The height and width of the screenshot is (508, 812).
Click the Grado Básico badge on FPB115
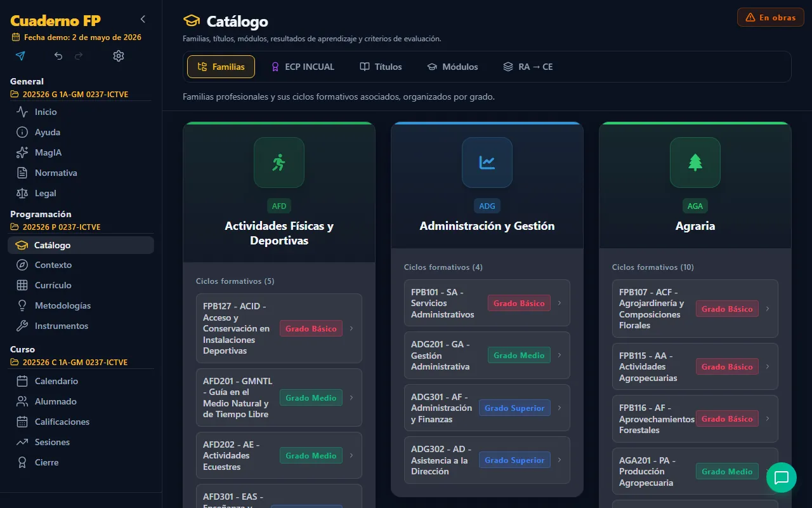(x=727, y=366)
